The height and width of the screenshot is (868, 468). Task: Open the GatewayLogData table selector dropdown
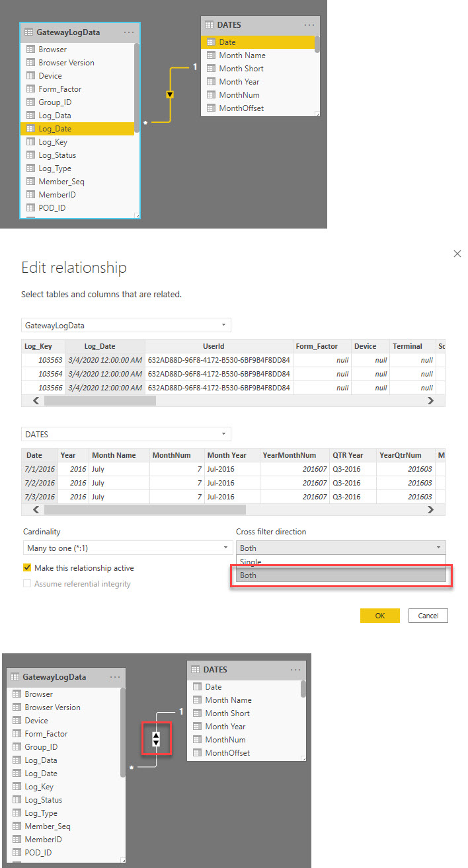click(126, 326)
